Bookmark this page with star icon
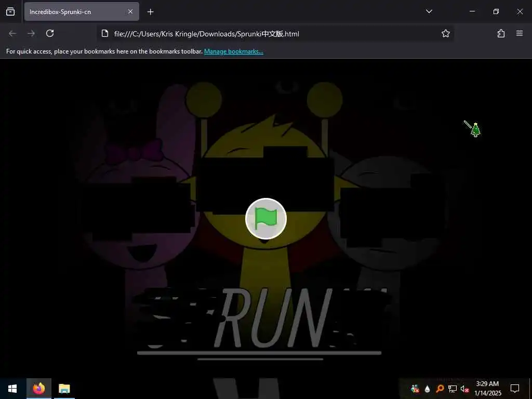The width and height of the screenshot is (532, 399). point(445,33)
